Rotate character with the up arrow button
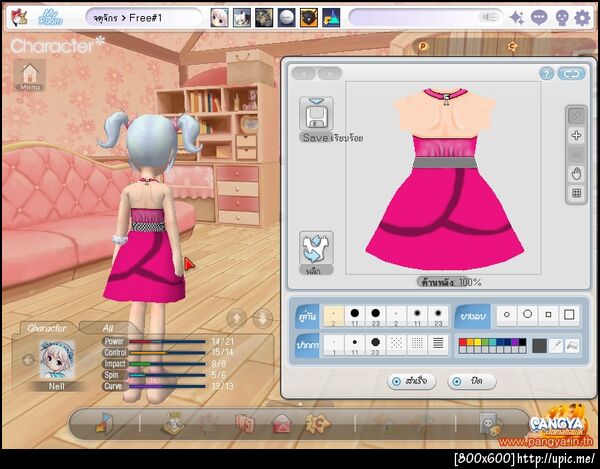The height and width of the screenshot is (469, 600). (x=236, y=318)
